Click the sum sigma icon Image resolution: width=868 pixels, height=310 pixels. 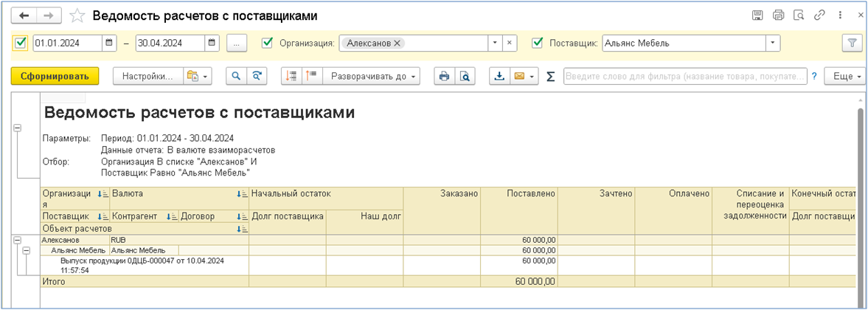(x=551, y=76)
